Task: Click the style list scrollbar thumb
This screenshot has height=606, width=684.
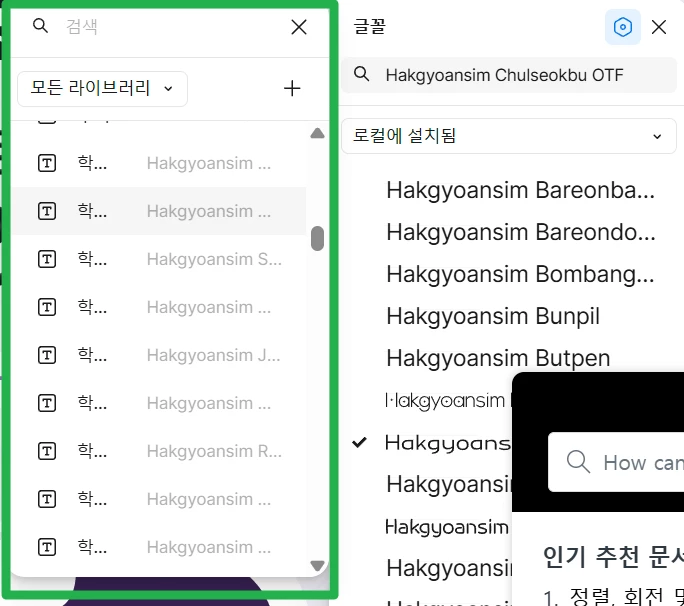Action: (x=317, y=238)
